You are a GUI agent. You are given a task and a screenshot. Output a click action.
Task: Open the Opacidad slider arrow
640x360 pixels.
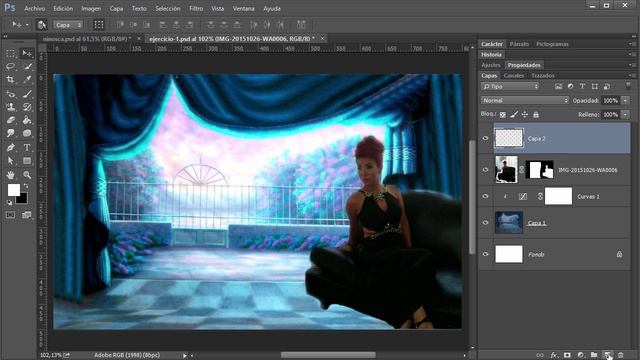pyautogui.click(x=625, y=100)
